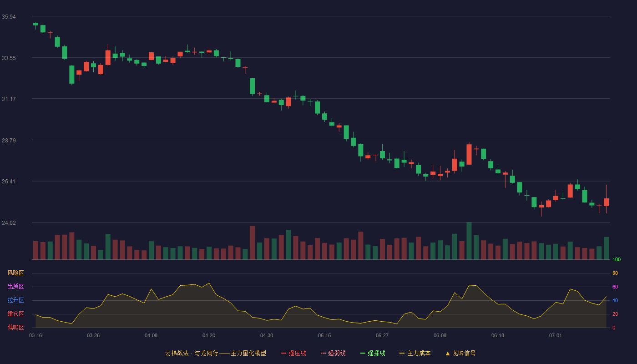Screen dimensions: 637x364
Task: Click the blue 40 indicator scale value
Action: (615, 301)
